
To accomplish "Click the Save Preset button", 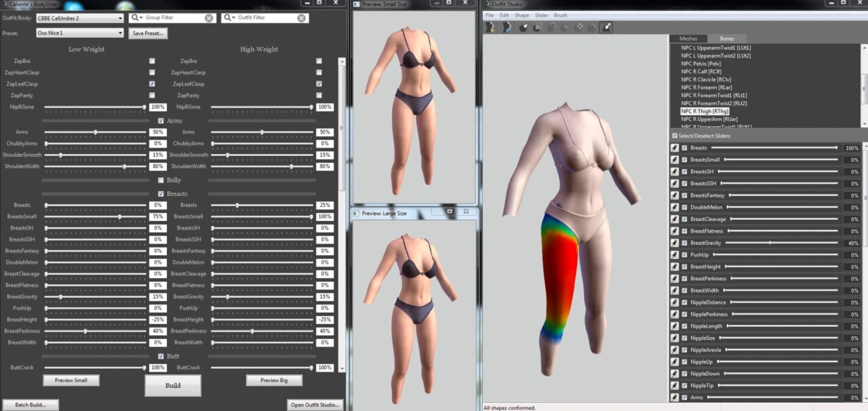I will [149, 33].
